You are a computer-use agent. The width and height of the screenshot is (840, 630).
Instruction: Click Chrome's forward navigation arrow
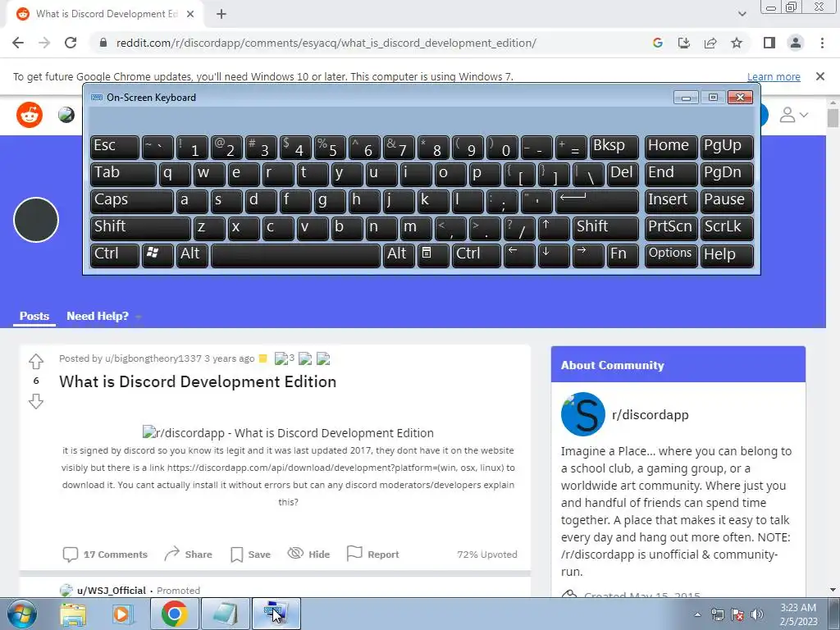pyautogui.click(x=44, y=43)
